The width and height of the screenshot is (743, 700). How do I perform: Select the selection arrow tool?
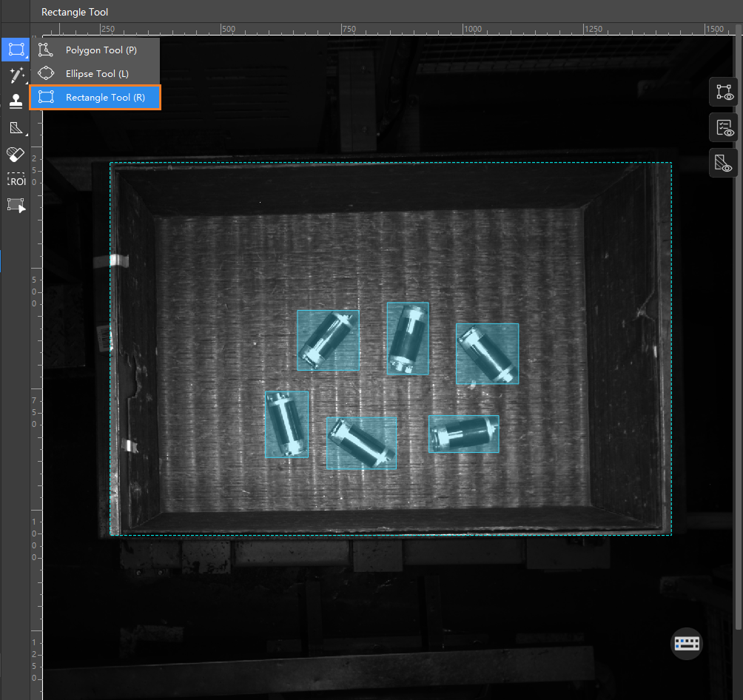[16, 206]
